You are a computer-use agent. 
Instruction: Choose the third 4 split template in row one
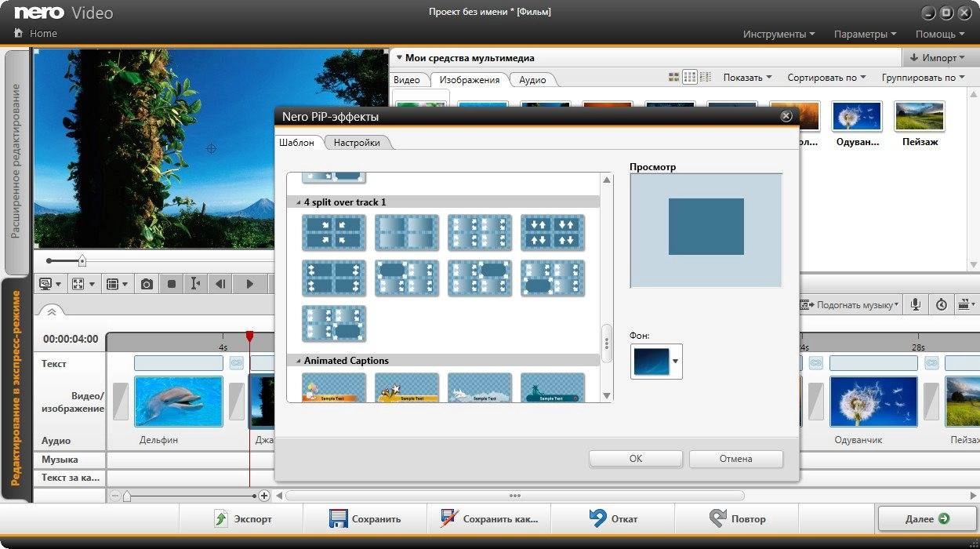[x=480, y=232]
